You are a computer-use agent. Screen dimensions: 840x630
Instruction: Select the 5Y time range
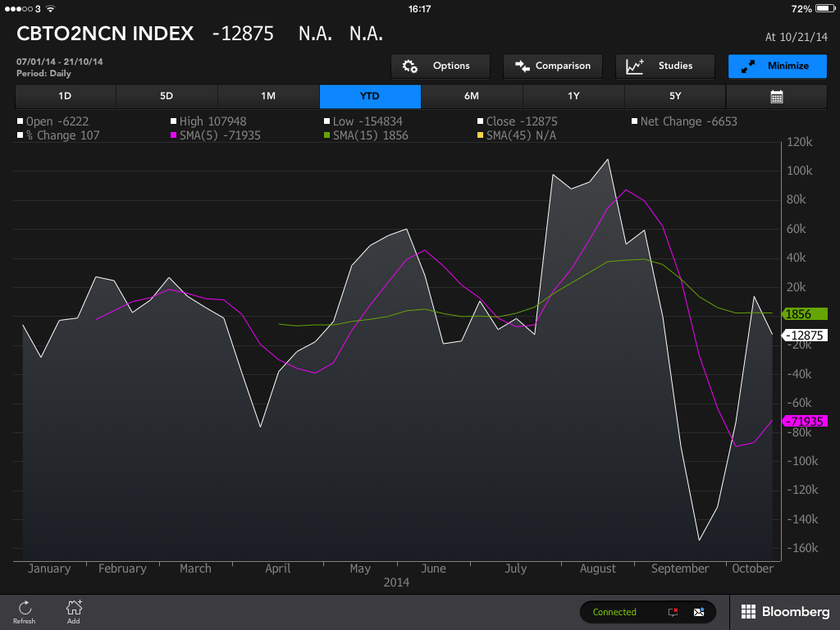pos(675,96)
